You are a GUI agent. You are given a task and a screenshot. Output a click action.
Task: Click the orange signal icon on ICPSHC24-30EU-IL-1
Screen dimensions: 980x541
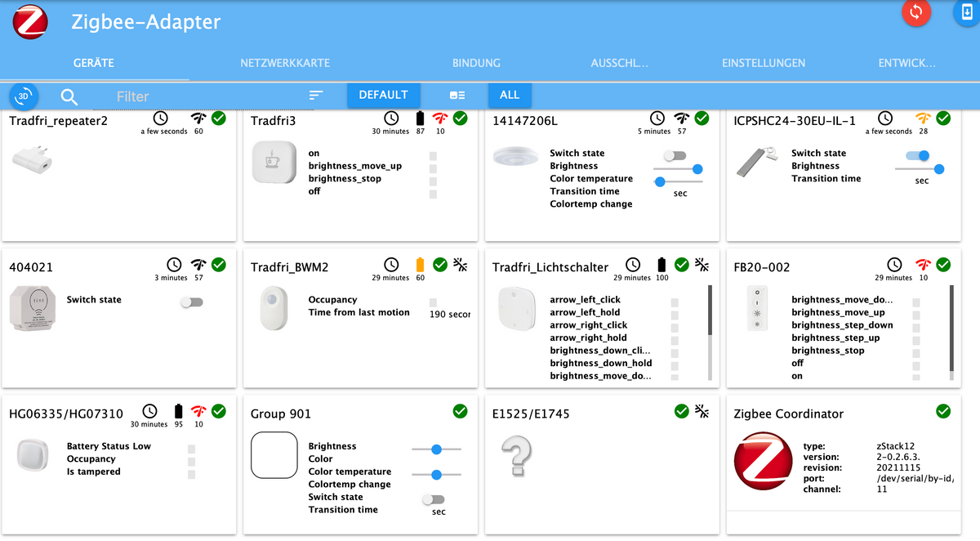[924, 118]
